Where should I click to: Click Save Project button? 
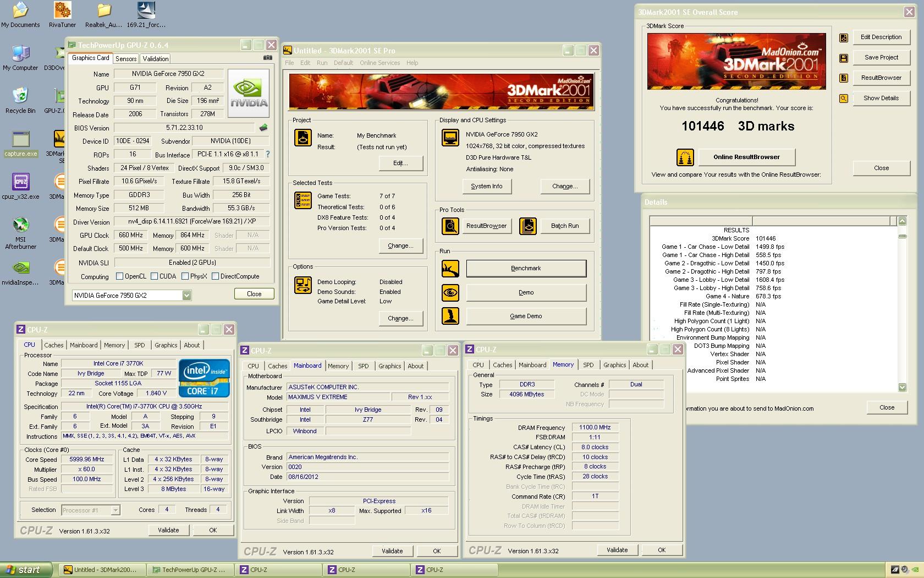[x=882, y=58]
